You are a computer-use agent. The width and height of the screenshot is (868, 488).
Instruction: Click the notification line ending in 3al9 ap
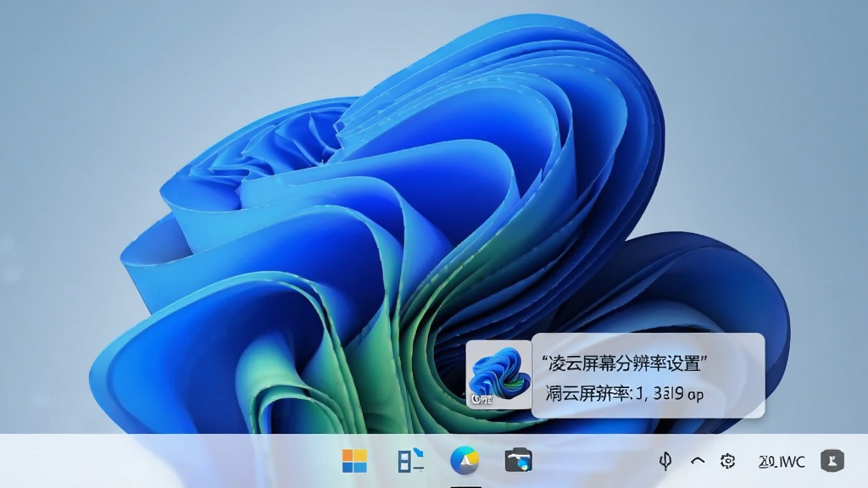coord(625,393)
